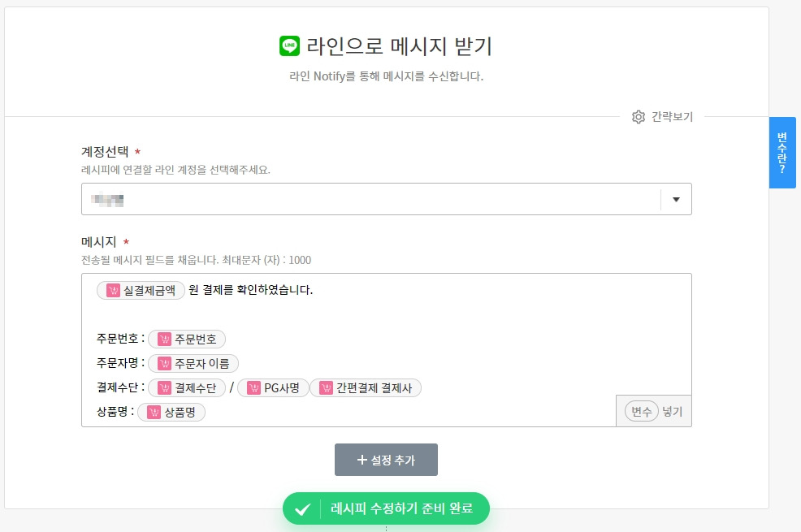
Task: Click the cart icon in PG사명 tag
Action: [x=254, y=388]
